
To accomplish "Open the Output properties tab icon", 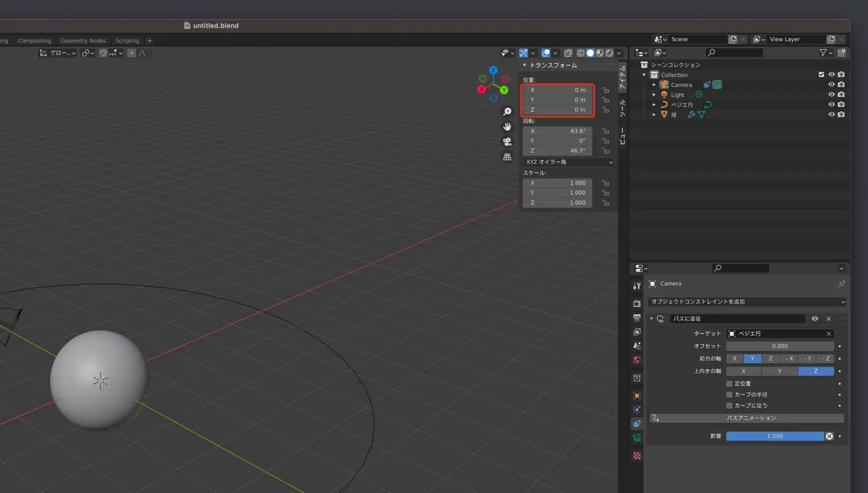I will (637, 318).
